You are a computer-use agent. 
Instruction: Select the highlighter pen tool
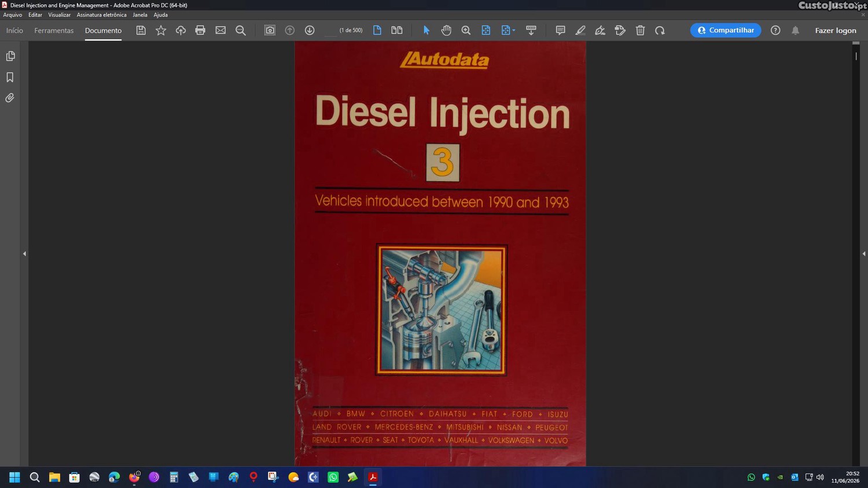[580, 30]
